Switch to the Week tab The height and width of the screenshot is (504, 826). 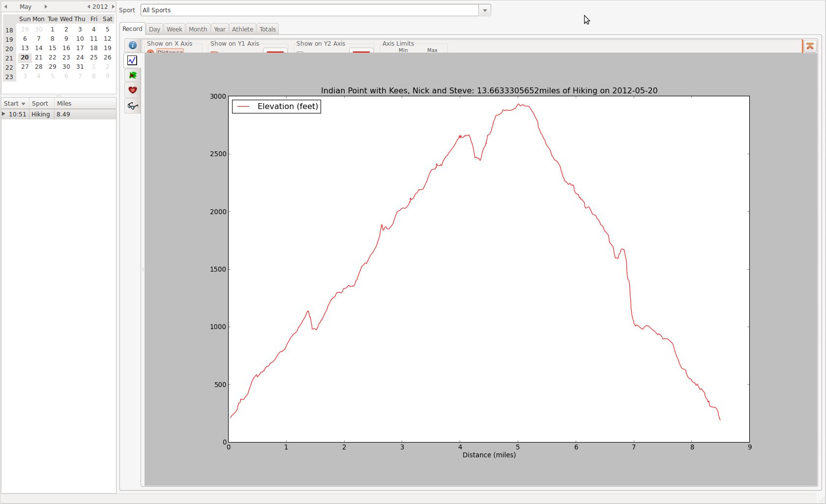174,29
